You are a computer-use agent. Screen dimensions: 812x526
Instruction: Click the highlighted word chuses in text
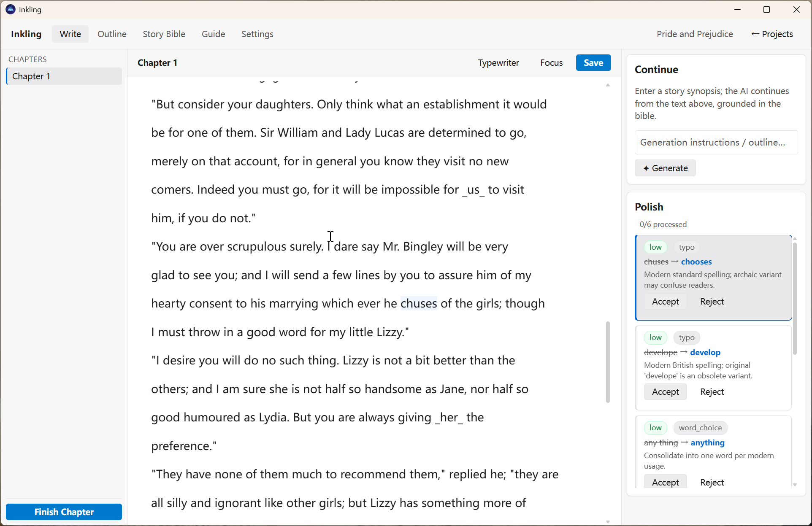pyautogui.click(x=419, y=304)
